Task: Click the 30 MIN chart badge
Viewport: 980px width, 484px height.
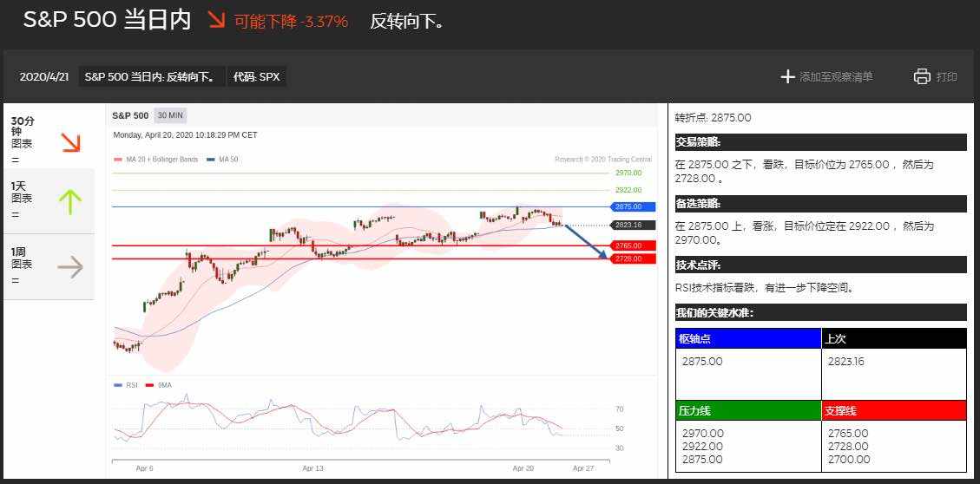Action: click(x=171, y=115)
